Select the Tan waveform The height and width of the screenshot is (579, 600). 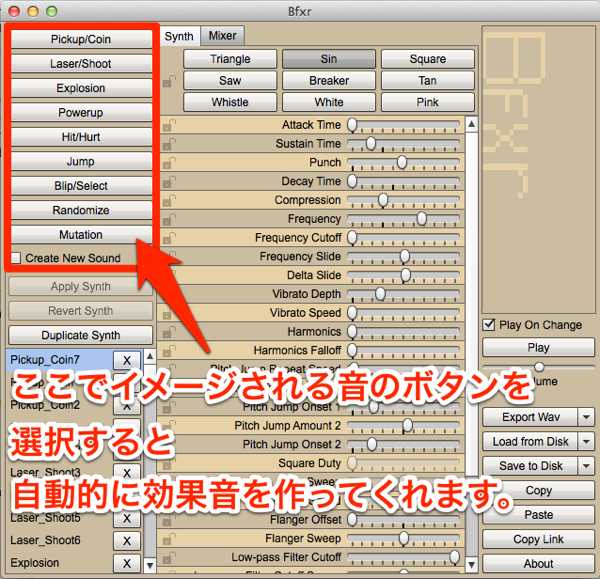coord(428,81)
